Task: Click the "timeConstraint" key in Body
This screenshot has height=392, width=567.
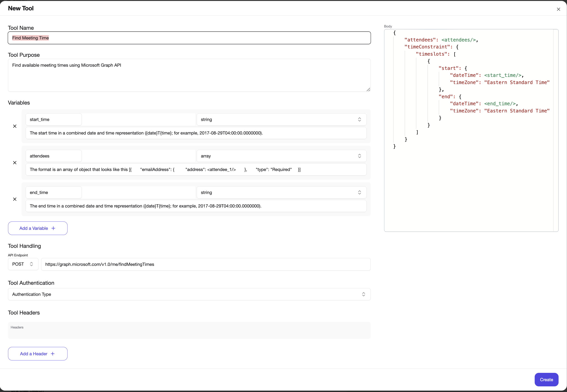Action: coord(427,47)
